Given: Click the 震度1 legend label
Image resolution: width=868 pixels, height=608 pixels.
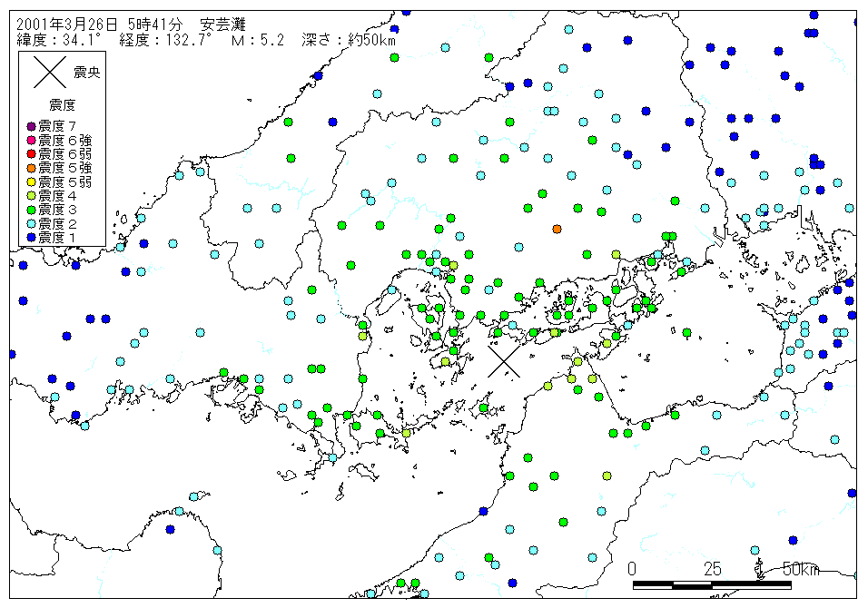Looking at the screenshot, I should point(57,238).
